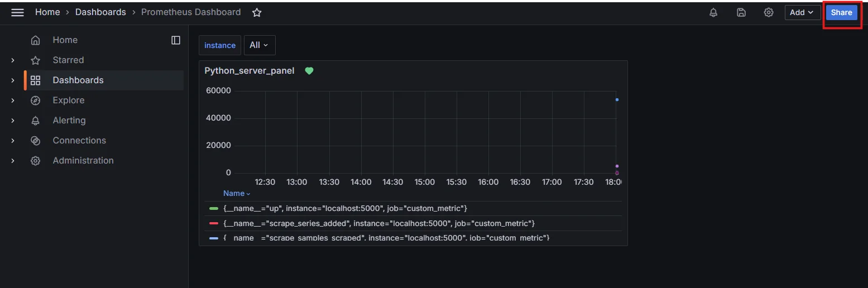Click the blue data point near 60000

pos(617,99)
